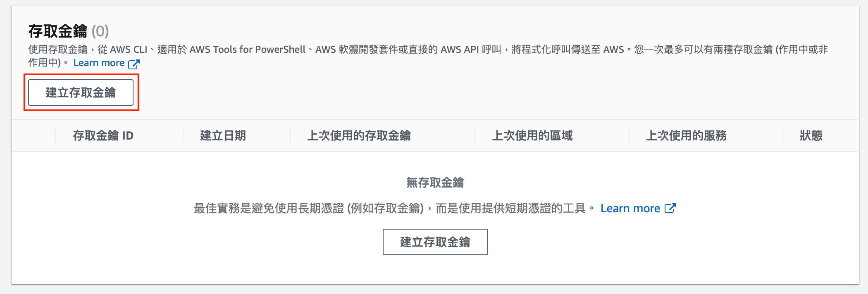Click the 上次使用的區域 column header
This screenshot has width=868, height=294.
[532, 135]
